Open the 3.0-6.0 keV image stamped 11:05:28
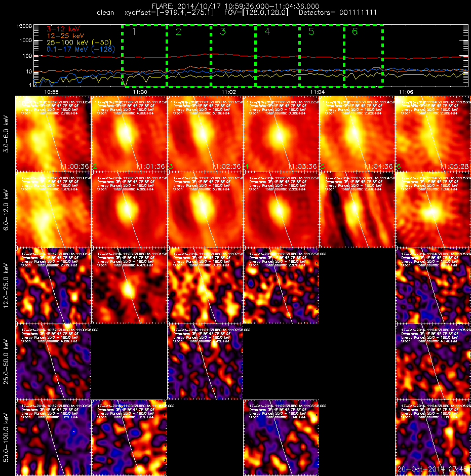Image resolution: width=471 pixels, height=476 pixels. (x=433, y=134)
